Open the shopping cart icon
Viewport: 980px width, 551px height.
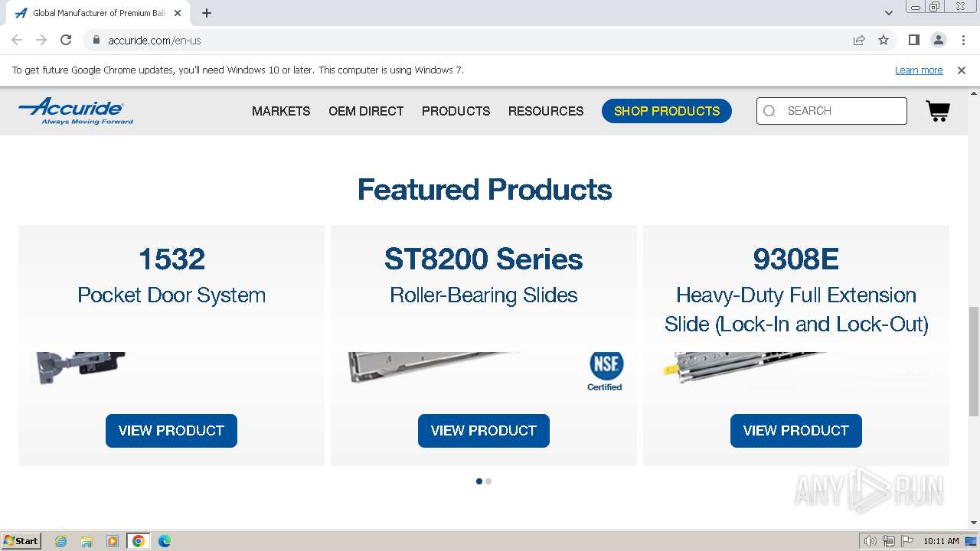pyautogui.click(x=938, y=111)
